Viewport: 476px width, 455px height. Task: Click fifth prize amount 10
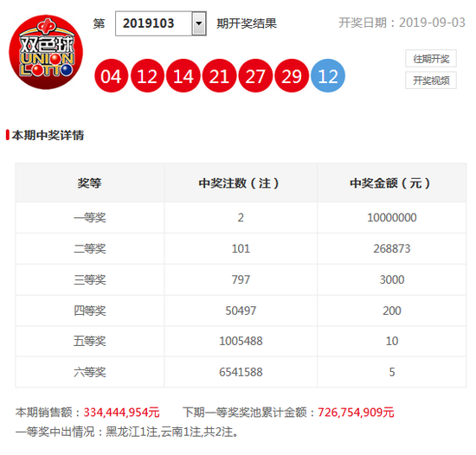tap(392, 341)
